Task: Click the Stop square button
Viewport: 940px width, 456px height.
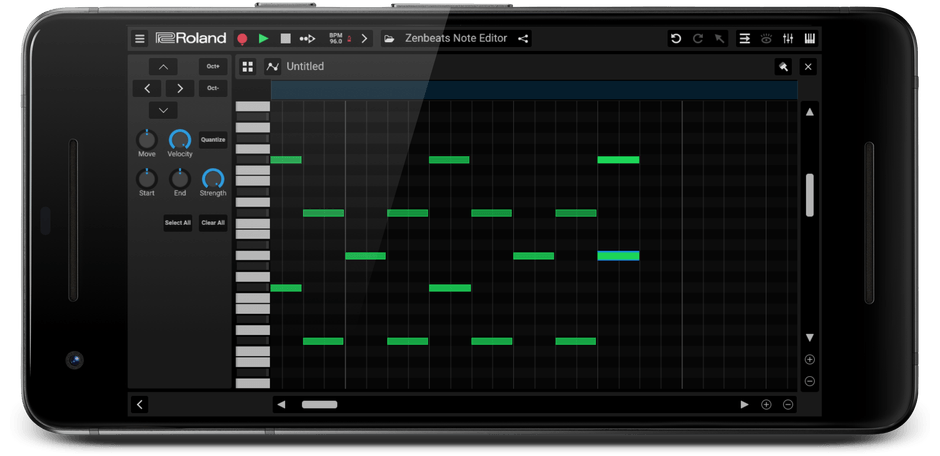Action: coord(285,39)
